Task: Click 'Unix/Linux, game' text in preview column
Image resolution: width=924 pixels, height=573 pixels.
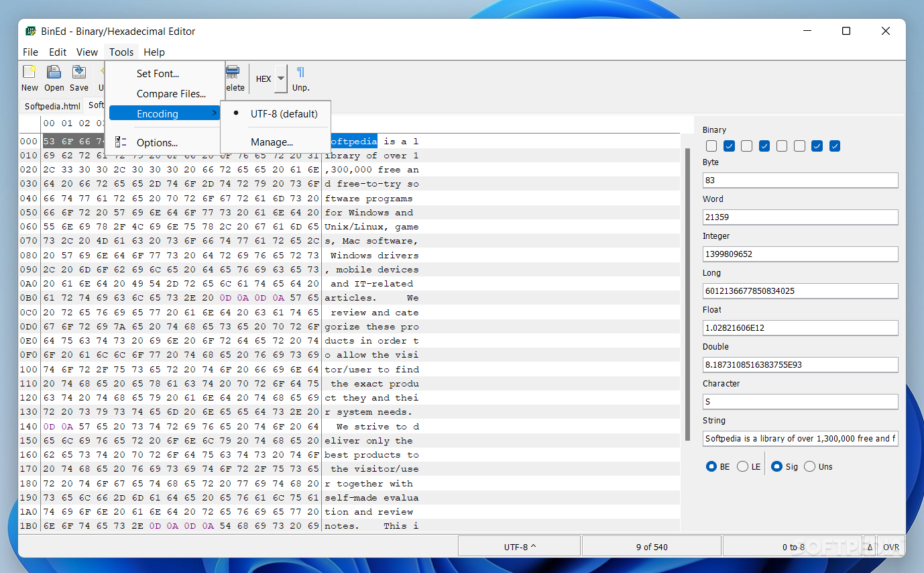Action: click(x=372, y=227)
